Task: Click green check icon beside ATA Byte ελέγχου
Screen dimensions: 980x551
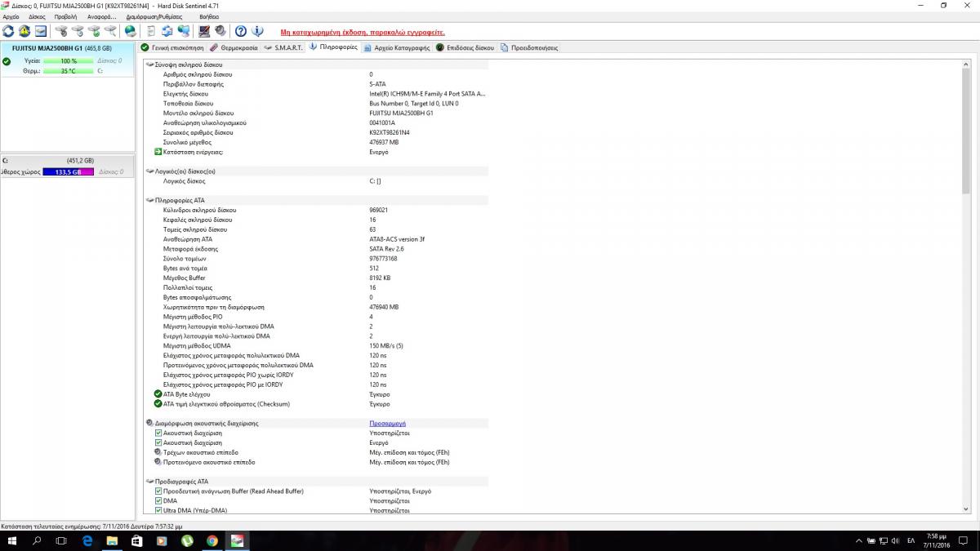Action: coord(158,394)
